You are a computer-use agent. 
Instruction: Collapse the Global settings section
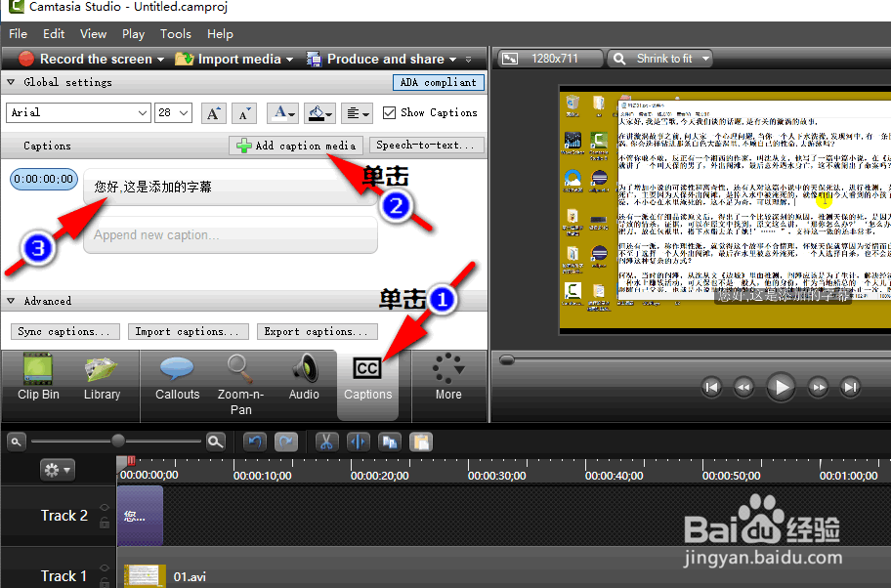click(11, 82)
